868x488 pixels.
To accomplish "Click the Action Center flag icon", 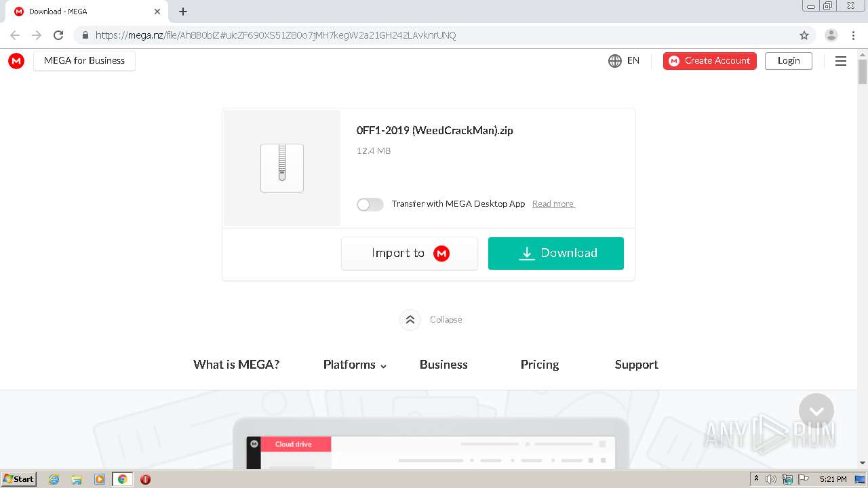I will click(x=804, y=479).
